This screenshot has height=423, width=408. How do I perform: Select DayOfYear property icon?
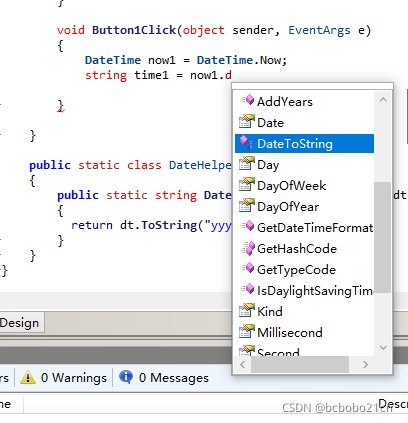tap(247, 205)
